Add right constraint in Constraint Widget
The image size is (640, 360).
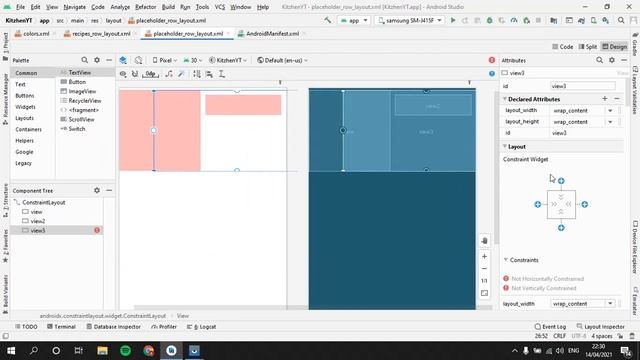click(584, 204)
